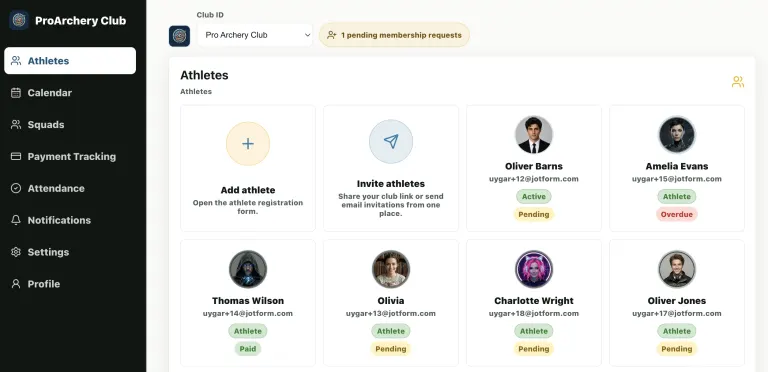Screen dimensions: 768x372
Task: View 1 pending membership requests
Action: tap(394, 35)
